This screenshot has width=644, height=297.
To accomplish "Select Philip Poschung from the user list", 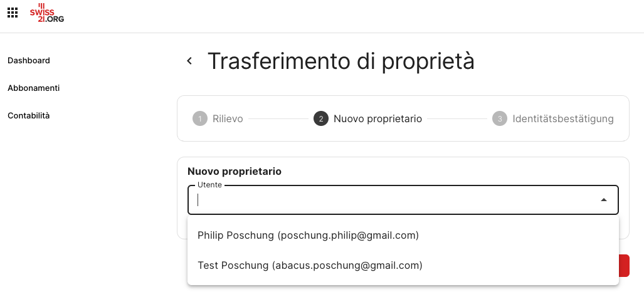I will pos(308,236).
